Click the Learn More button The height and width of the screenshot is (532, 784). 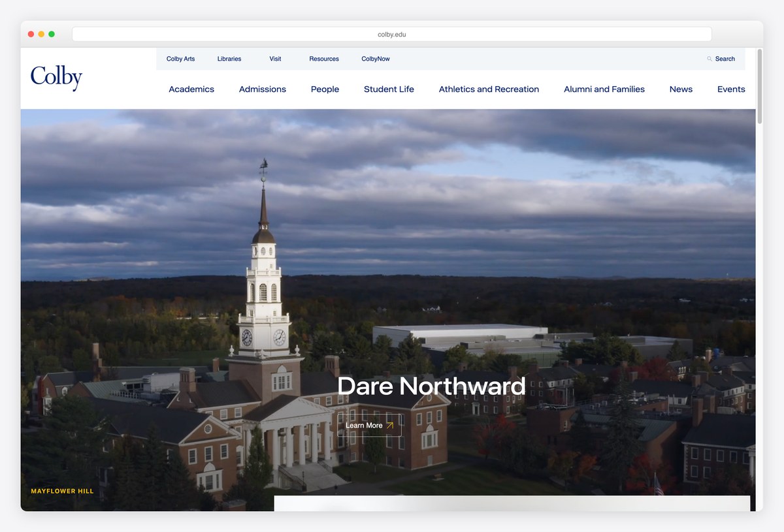[x=369, y=426]
